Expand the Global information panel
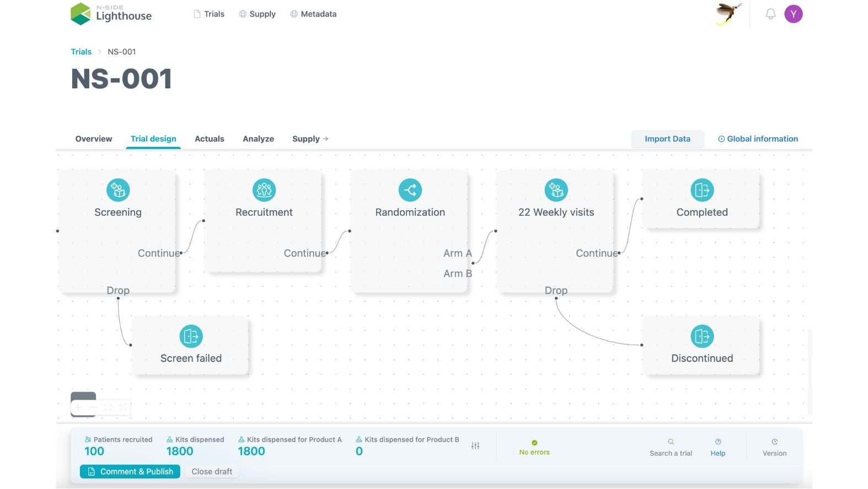 click(x=758, y=139)
